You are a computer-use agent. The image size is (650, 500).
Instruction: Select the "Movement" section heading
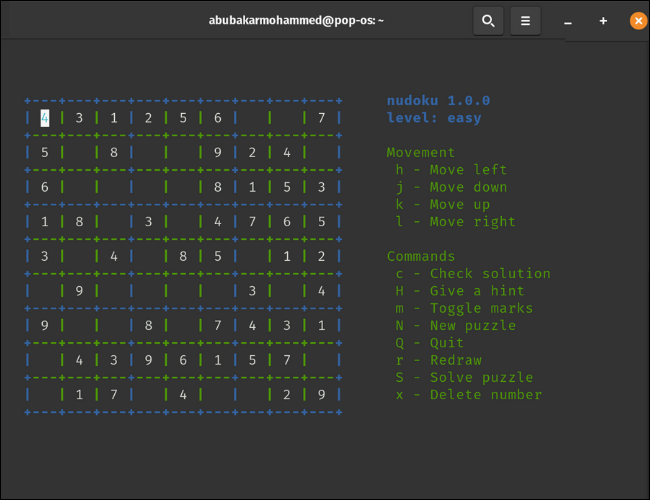coord(421,153)
